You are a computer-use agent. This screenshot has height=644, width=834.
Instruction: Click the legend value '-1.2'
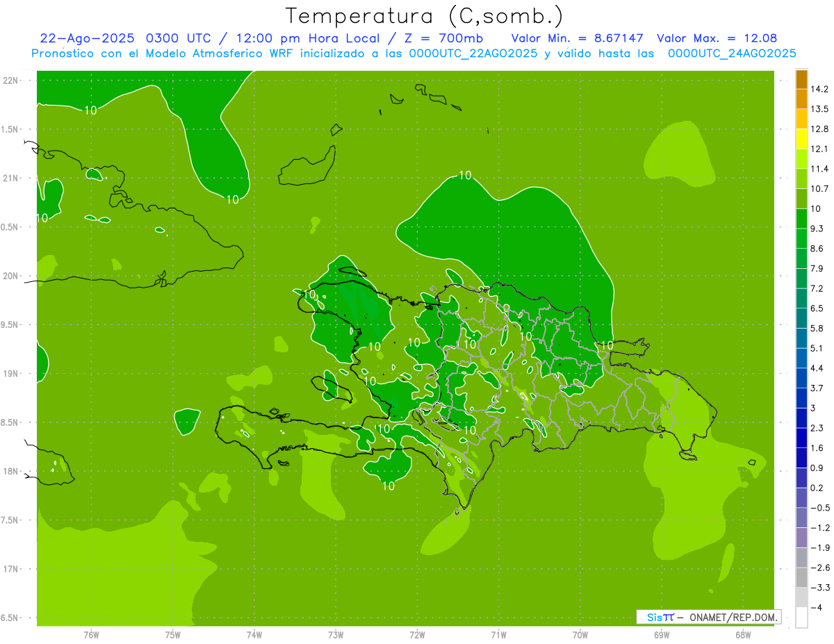pyautogui.click(x=820, y=528)
